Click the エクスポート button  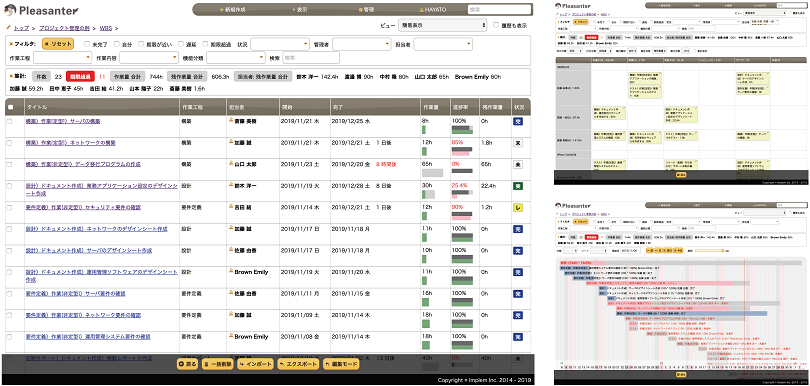click(x=298, y=364)
